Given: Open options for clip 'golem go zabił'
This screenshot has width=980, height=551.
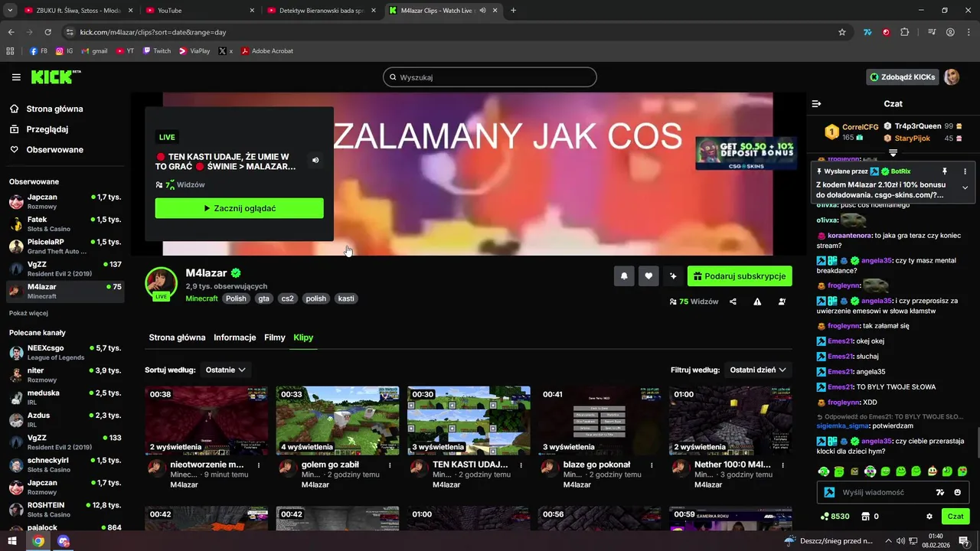Looking at the screenshot, I should 390,465.
